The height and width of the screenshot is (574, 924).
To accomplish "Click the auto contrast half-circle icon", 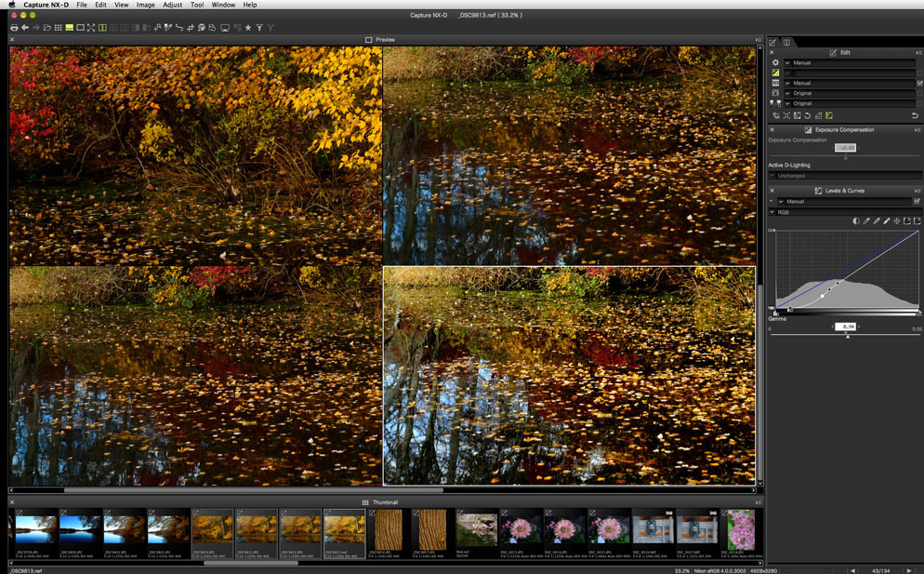I will click(x=856, y=220).
